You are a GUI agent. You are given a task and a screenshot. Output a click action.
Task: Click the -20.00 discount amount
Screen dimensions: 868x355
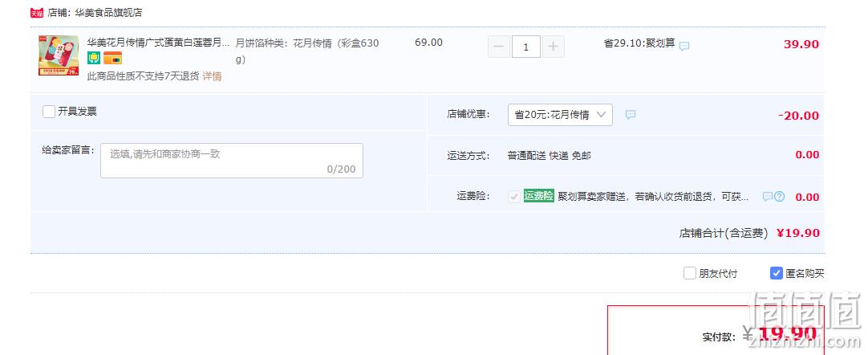[798, 116]
